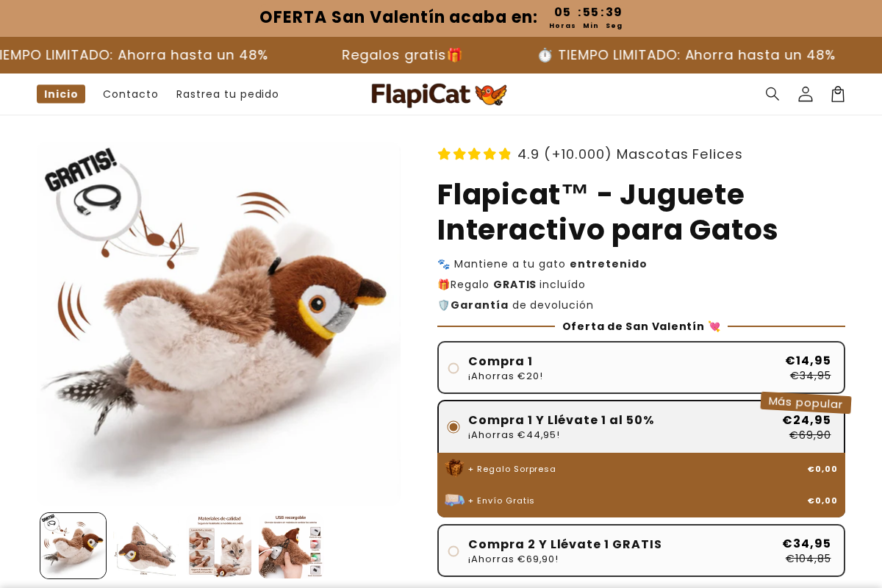Click the main bird toy product image
The height and width of the screenshot is (588, 882).
point(218,322)
